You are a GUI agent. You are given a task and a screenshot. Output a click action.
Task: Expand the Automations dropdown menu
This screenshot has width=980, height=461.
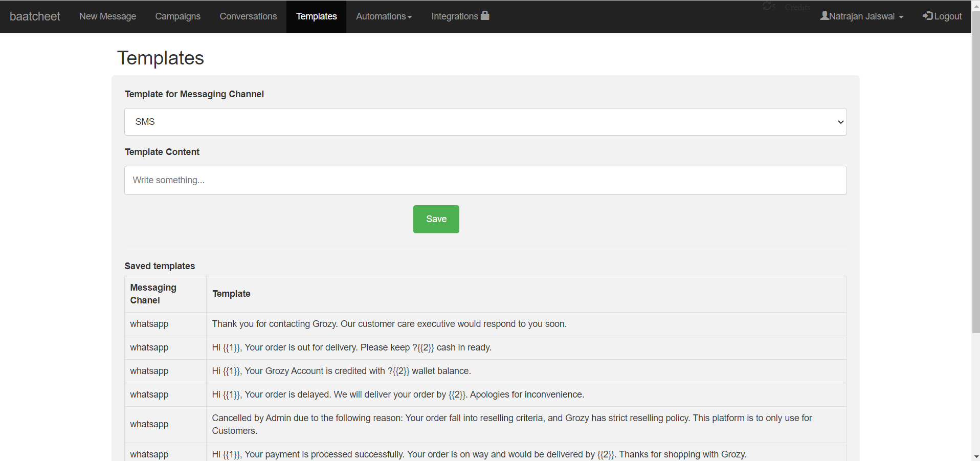click(x=384, y=16)
